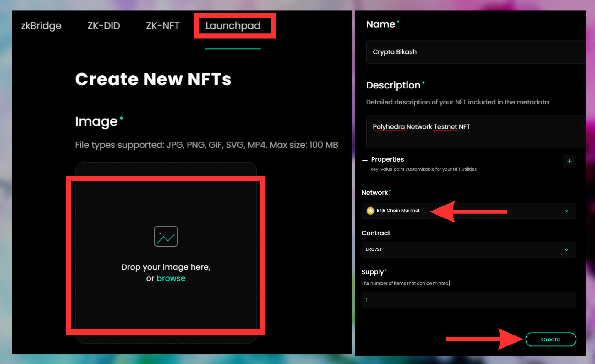595x364 pixels.
Task: Click the 'Create New NFTs' heading
Action: tap(153, 79)
